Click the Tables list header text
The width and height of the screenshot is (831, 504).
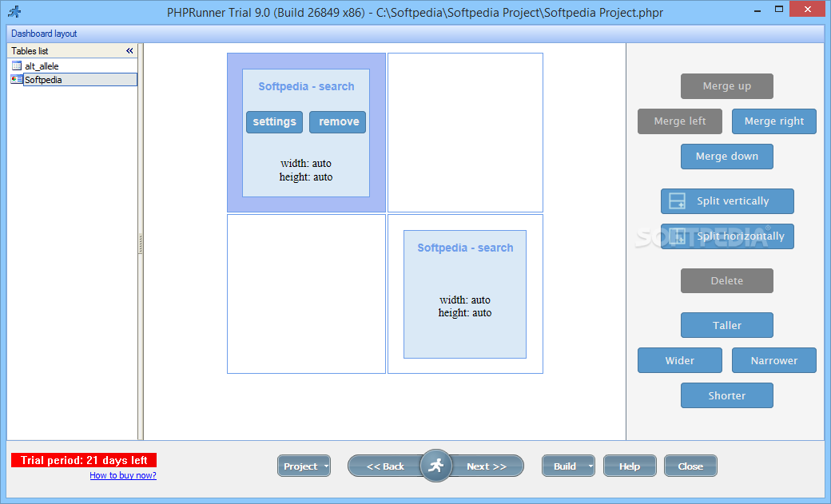[30, 51]
